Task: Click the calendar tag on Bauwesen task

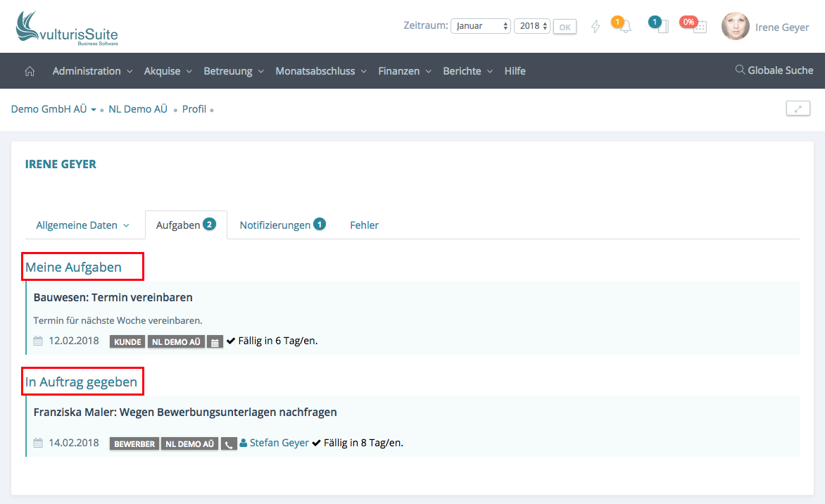Action: pos(215,342)
